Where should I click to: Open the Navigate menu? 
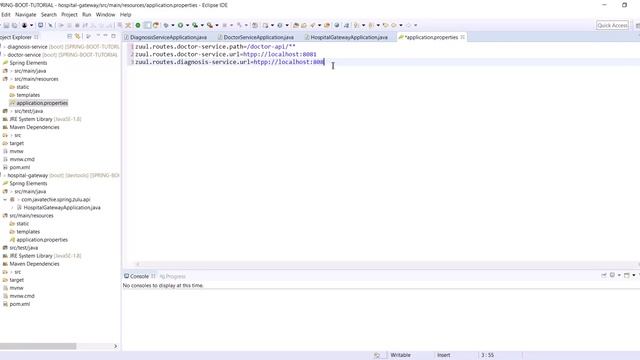point(26,14)
